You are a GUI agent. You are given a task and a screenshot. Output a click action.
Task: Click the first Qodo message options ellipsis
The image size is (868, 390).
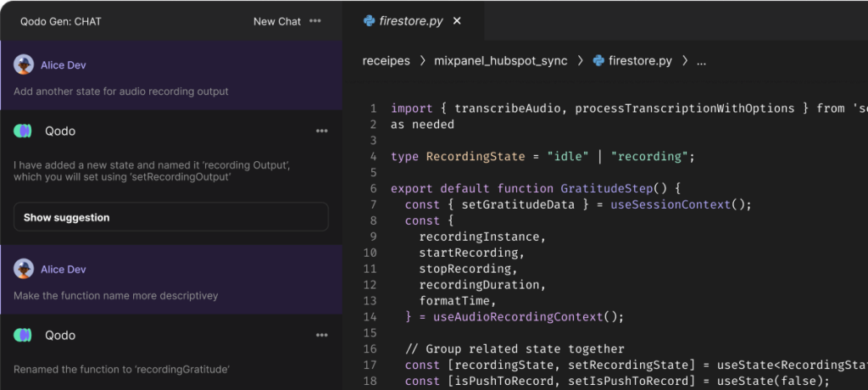coord(321,131)
